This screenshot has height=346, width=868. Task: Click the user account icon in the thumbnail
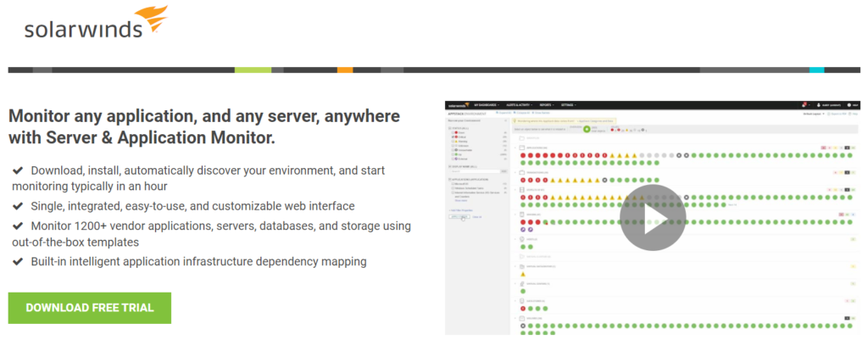point(818,104)
